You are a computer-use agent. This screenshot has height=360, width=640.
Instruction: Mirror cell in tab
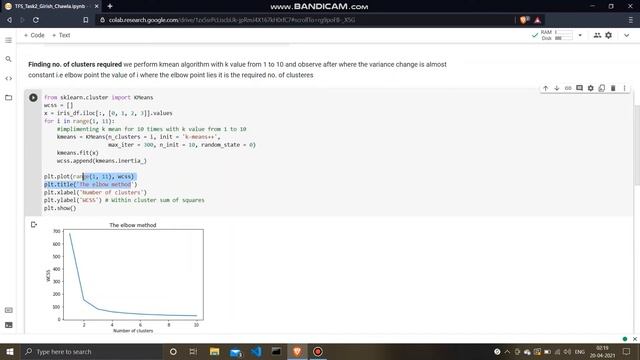click(x=602, y=88)
